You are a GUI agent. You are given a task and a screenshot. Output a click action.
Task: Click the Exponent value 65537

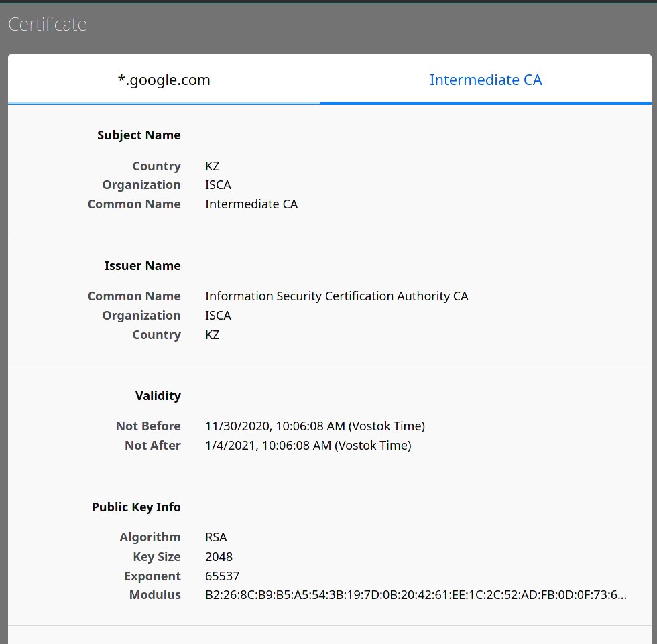222,576
